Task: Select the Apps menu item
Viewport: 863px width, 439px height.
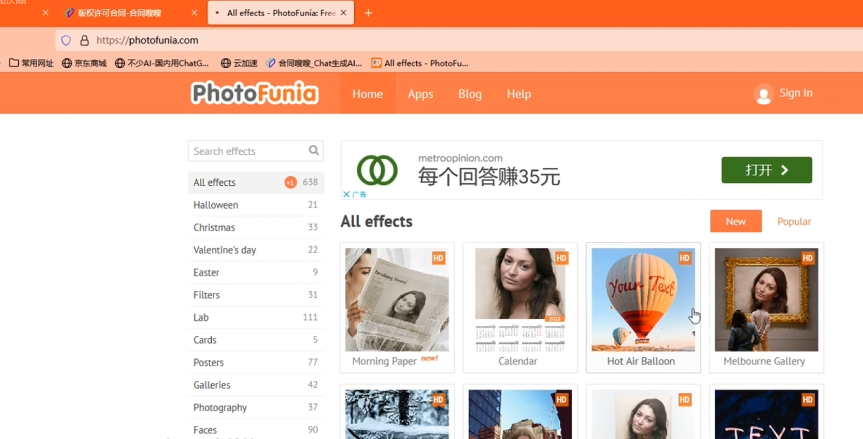Action: pyautogui.click(x=420, y=94)
